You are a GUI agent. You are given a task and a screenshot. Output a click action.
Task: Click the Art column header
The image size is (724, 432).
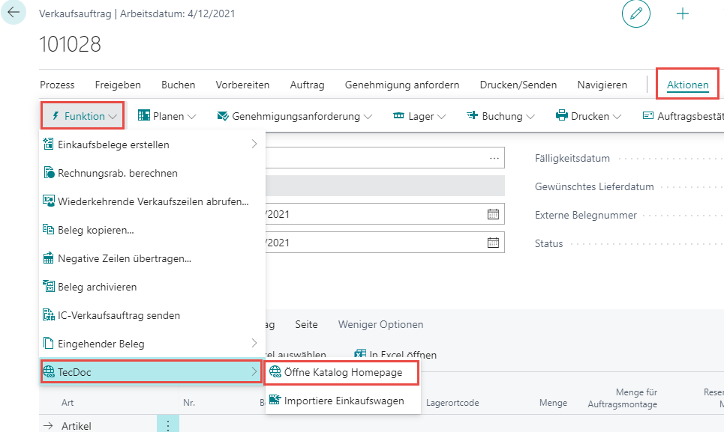click(67, 402)
